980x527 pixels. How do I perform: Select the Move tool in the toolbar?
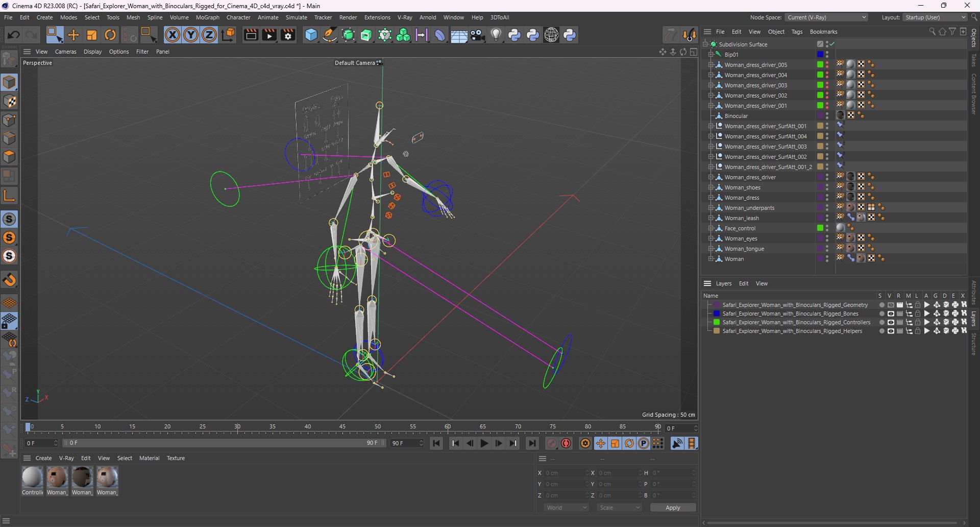pyautogui.click(x=73, y=35)
